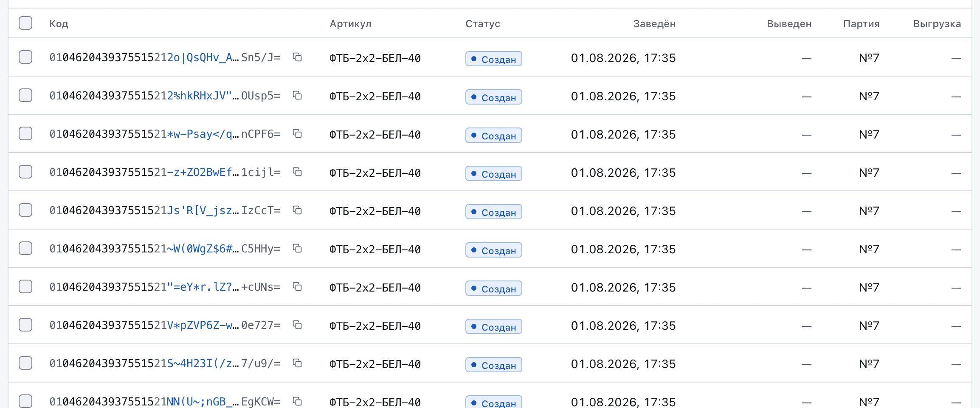Screen dimensions: 980x408
Task: Open the code starting with ~W(0WgZ$6#
Action: 165,249
